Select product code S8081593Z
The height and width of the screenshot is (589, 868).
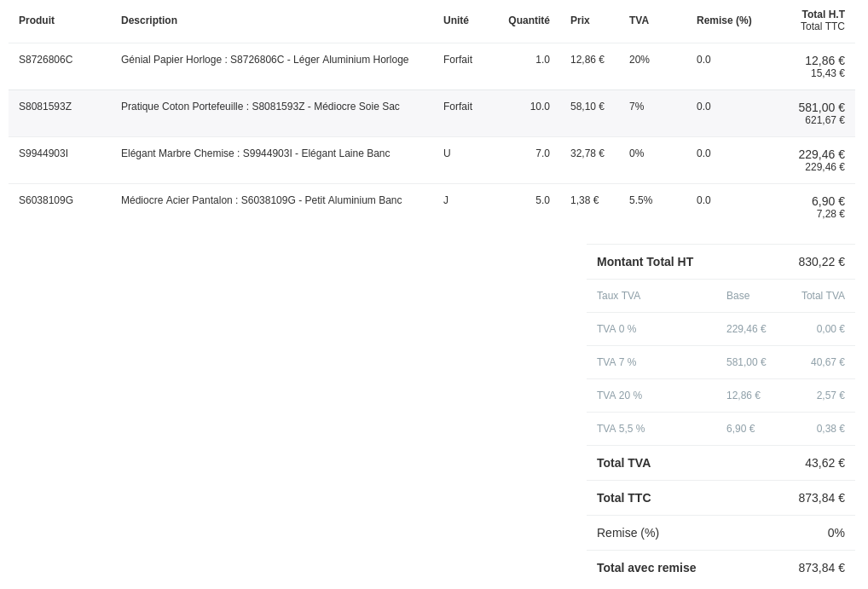pos(45,107)
